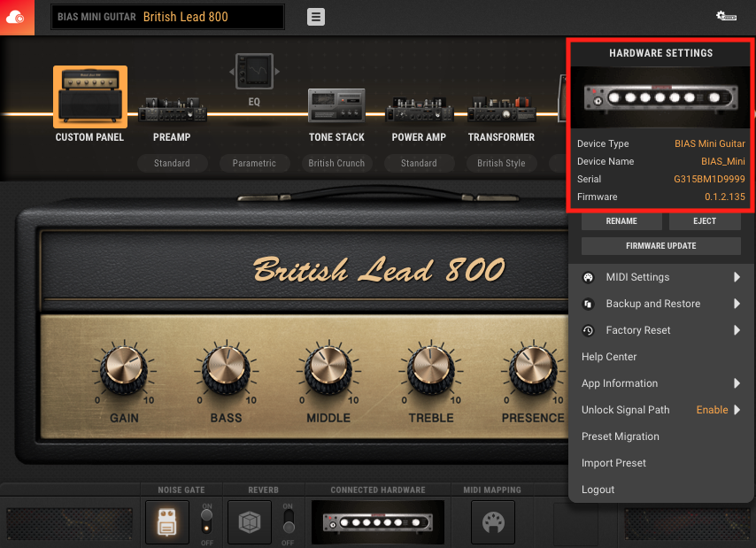The width and height of the screenshot is (756, 548).
Task: Toggle the Noise Gate on/off switch
Action: click(x=207, y=522)
